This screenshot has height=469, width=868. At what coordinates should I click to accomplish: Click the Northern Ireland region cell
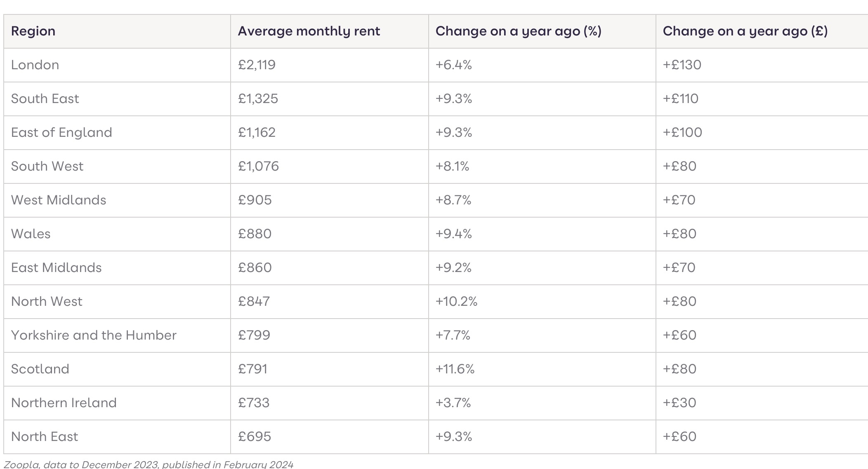click(x=64, y=403)
